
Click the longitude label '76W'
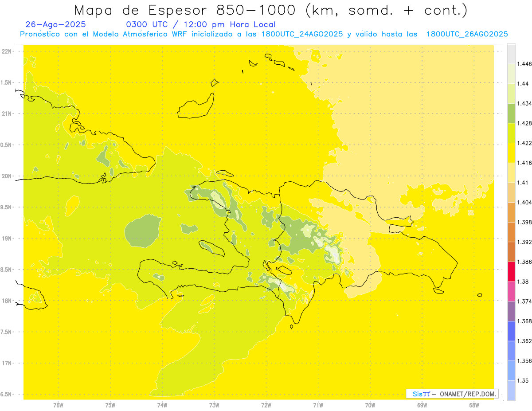(x=58, y=405)
